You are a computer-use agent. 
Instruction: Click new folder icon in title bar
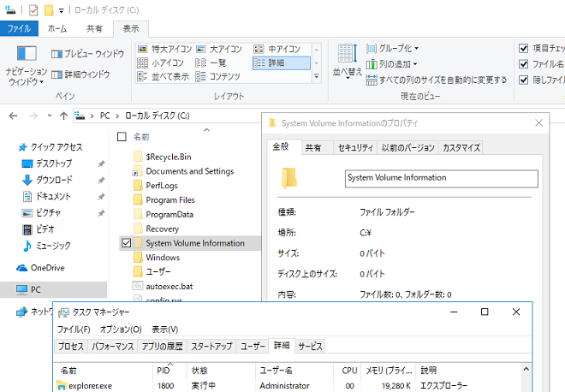pyautogui.click(x=49, y=10)
